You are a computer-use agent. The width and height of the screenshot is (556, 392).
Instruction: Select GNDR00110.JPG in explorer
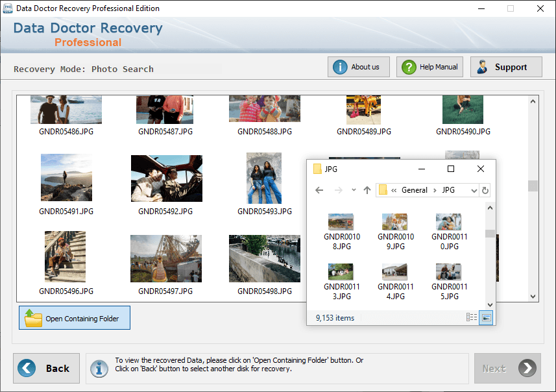tap(449, 232)
